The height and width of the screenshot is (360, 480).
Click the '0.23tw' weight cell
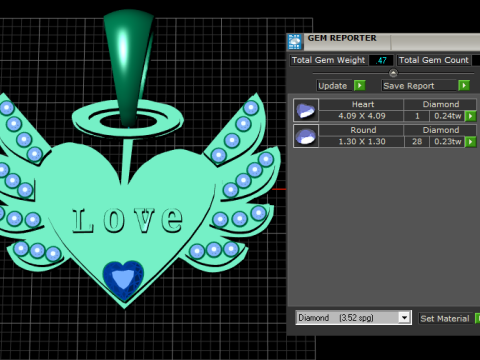tap(448, 142)
